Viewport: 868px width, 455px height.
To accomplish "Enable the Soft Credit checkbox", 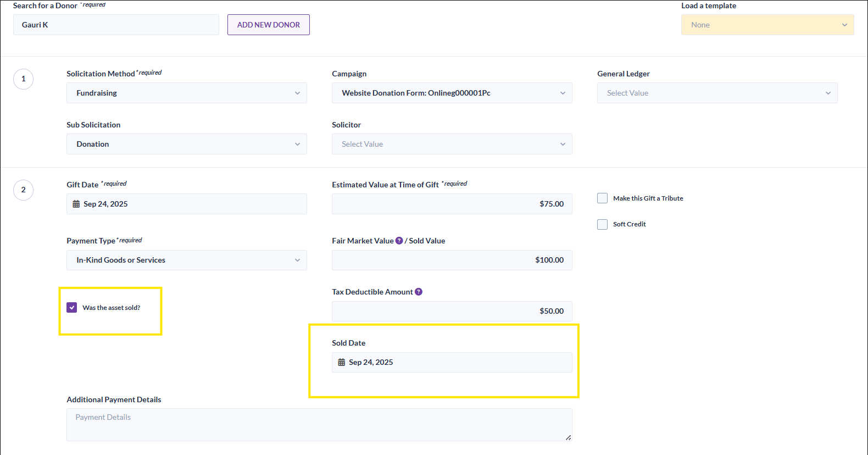I will pos(603,224).
